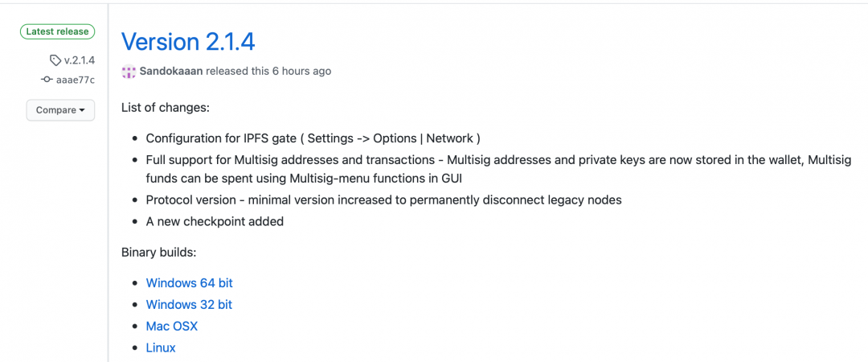Click the tag icon beside v.2.1.4
Image resolution: width=868 pixels, height=362 pixels.
click(55, 60)
